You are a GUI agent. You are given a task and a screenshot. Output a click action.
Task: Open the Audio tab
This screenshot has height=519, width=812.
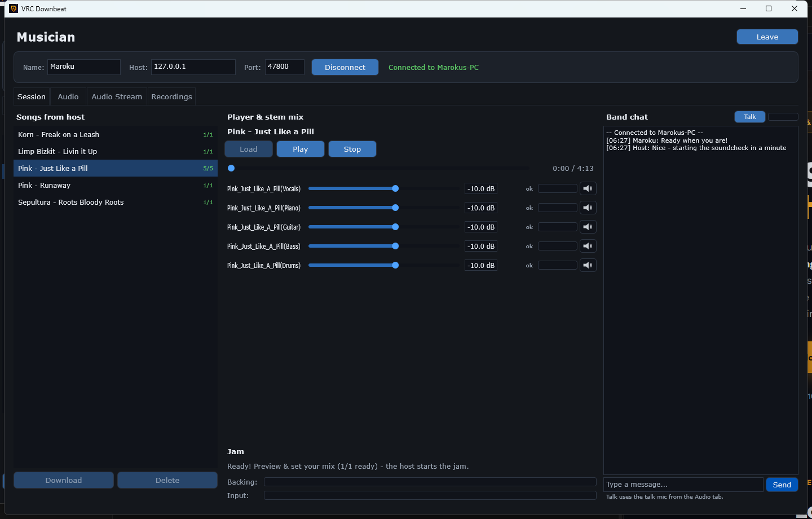point(68,96)
